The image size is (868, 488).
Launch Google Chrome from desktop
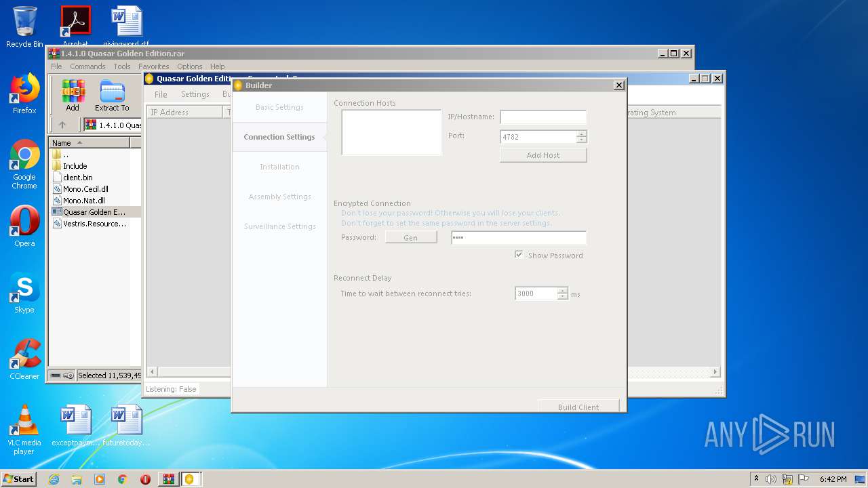tap(24, 164)
